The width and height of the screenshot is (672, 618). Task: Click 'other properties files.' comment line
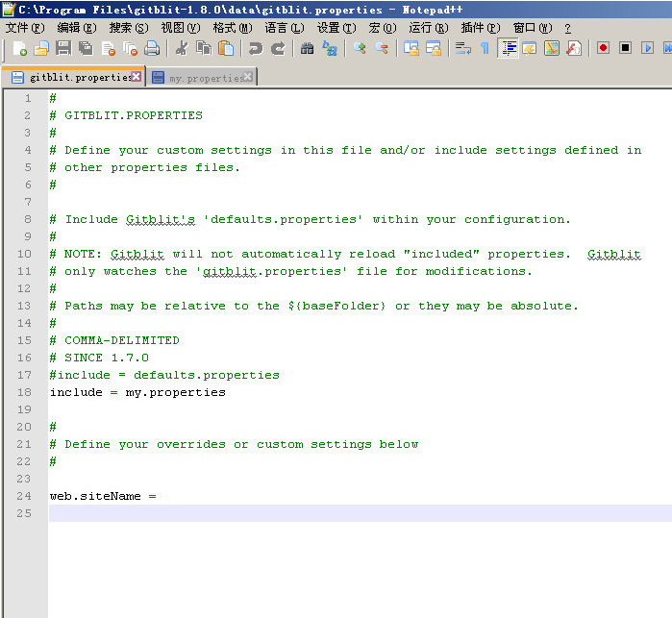click(144, 167)
